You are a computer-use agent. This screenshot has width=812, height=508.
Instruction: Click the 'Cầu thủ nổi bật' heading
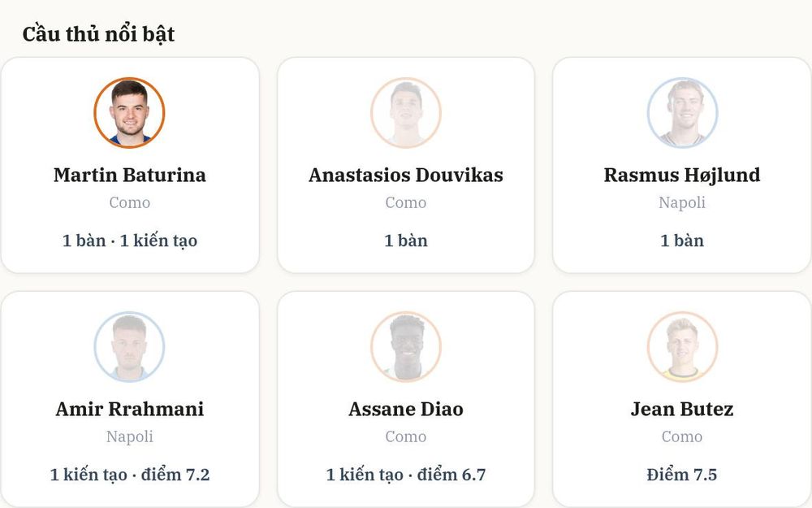98,34
